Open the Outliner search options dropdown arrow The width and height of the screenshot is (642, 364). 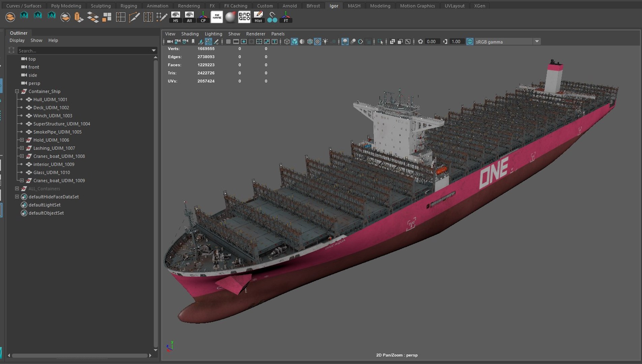154,51
